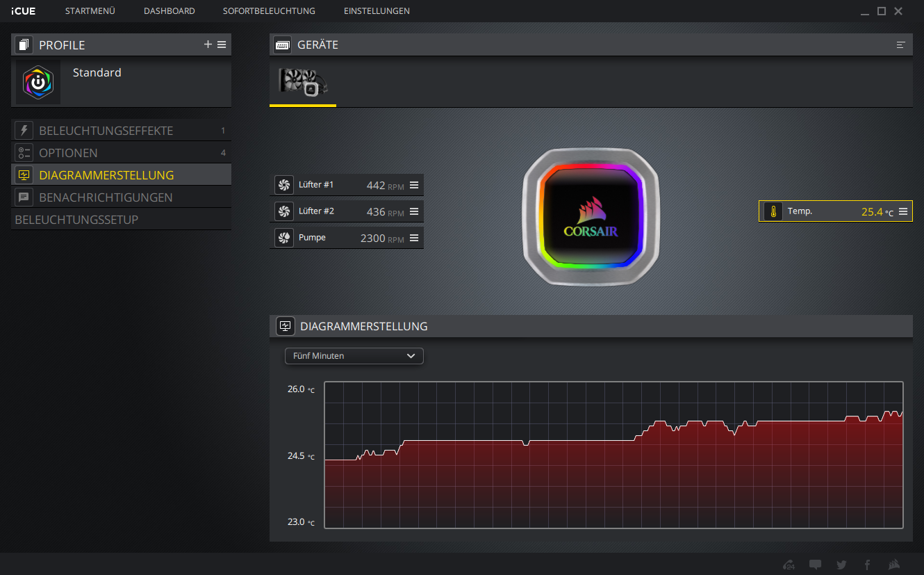This screenshot has height=575, width=924.
Task: Click the graph monitor icon in the sidebar
Action: point(24,175)
